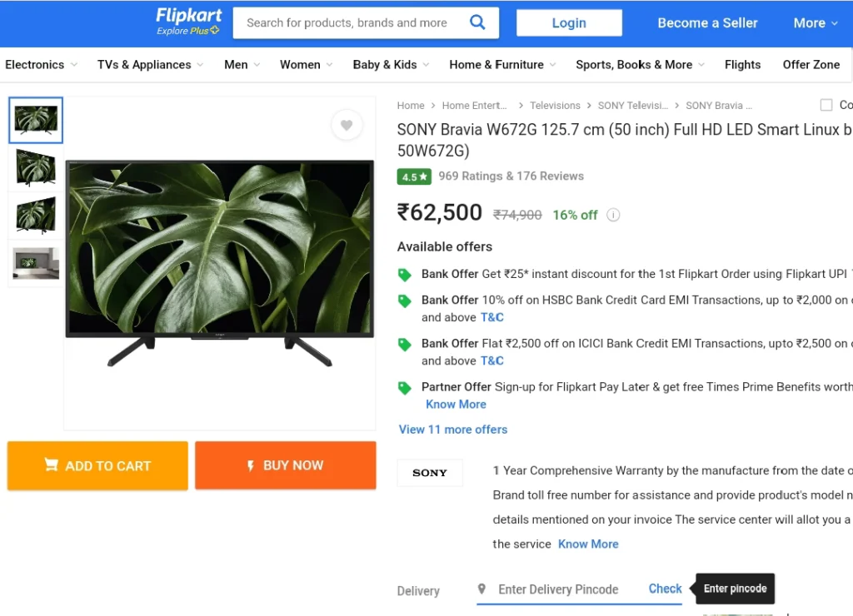Click the 4.5 star rating badge
Image resolution: width=853 pixels, height=616 pixels.
tap(414, 176)
